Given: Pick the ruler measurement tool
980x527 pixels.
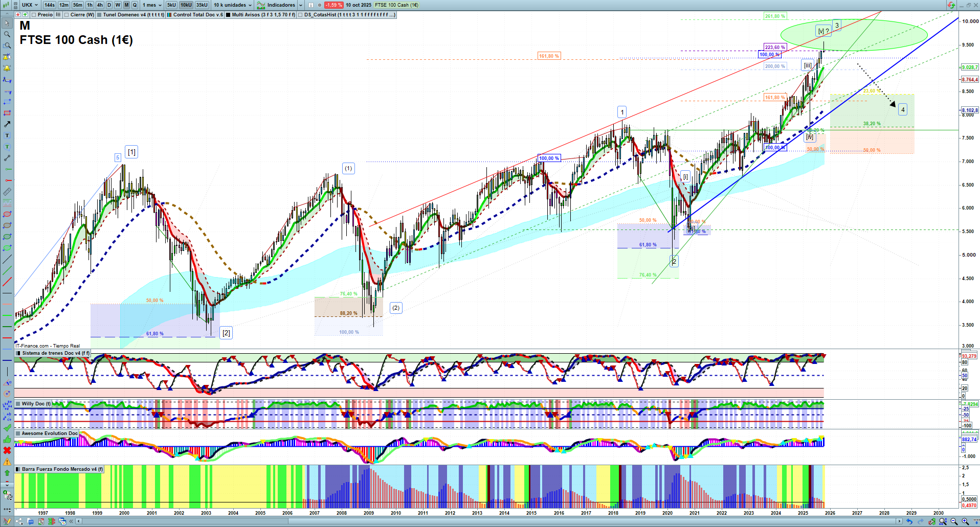Looking at the screenshot, I should (x=7, y=192).
